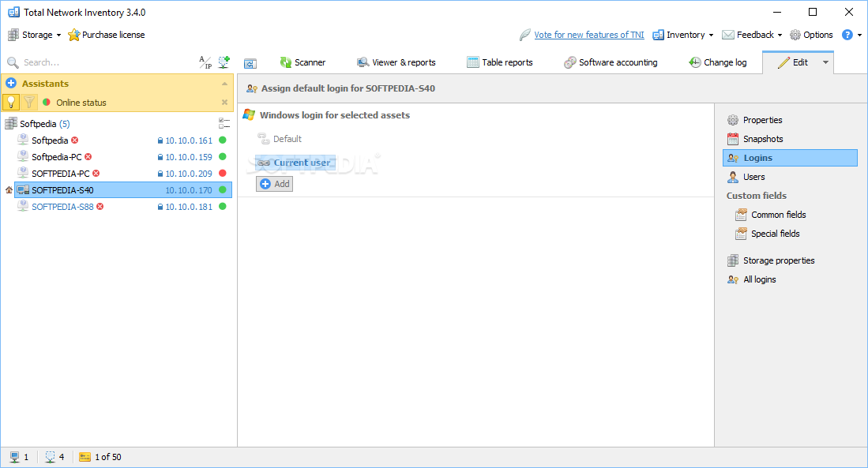Click the group view options icon

(224, 123)
